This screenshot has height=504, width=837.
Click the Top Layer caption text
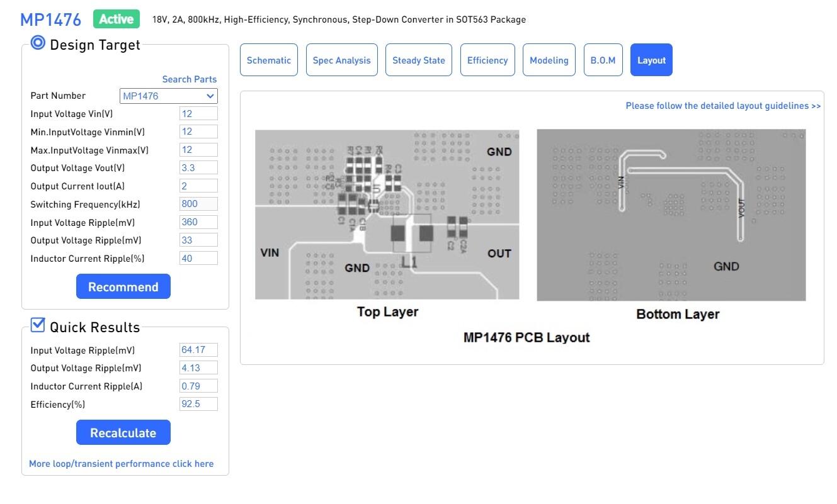pyautogui.click(x=387, y=311)
